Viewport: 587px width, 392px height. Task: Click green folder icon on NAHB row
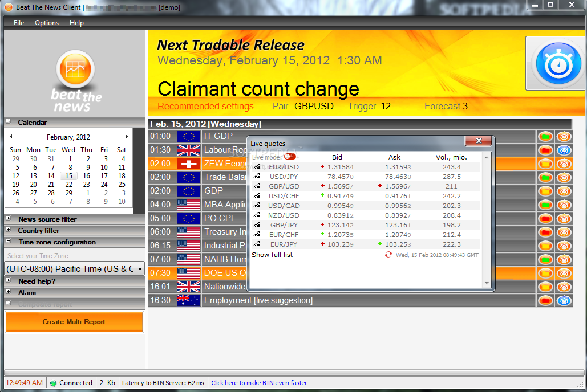(545, 260)
